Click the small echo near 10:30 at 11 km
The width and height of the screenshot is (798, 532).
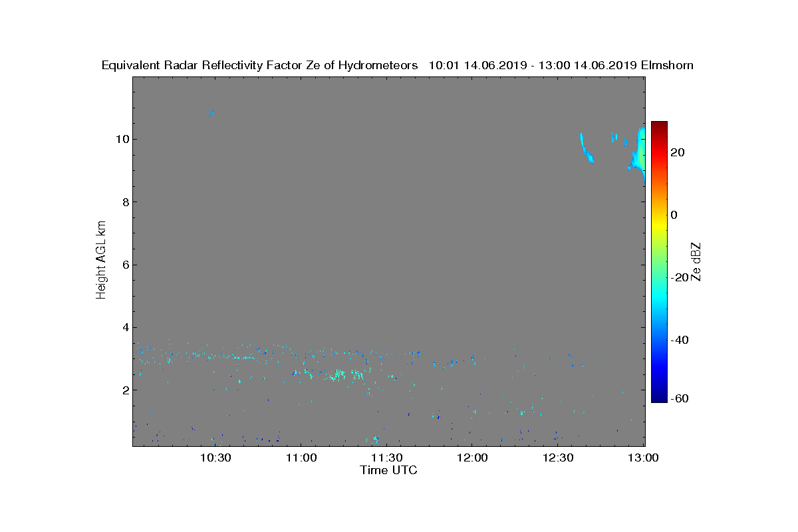point(211,114)
